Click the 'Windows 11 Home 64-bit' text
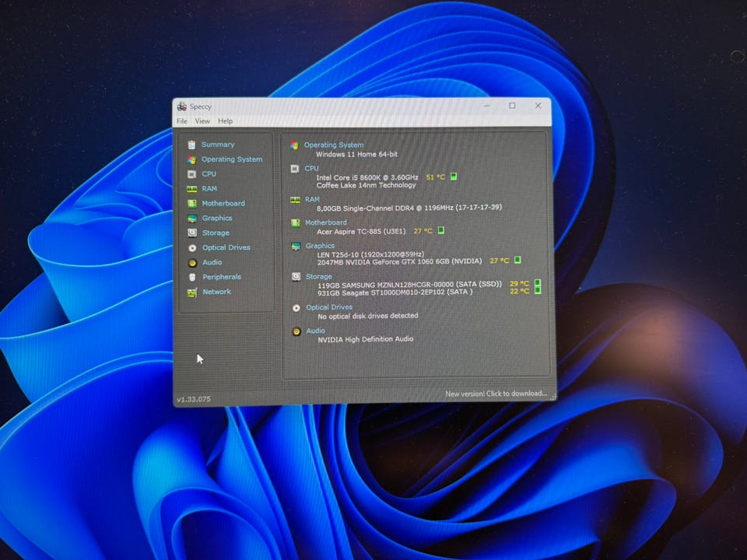747x560 pixels. [356, 154]
